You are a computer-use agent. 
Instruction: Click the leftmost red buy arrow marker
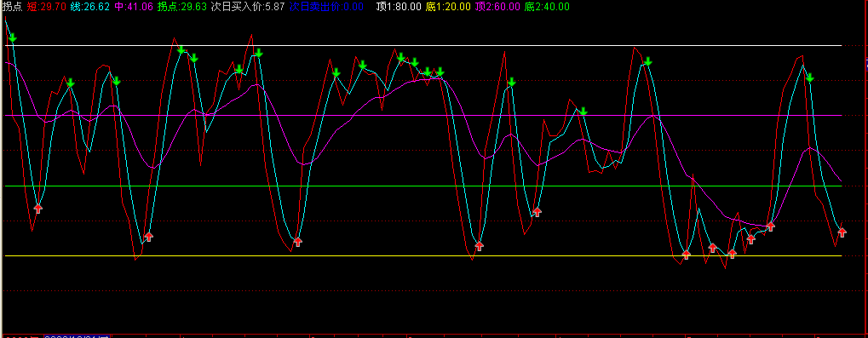coord(37,208)
